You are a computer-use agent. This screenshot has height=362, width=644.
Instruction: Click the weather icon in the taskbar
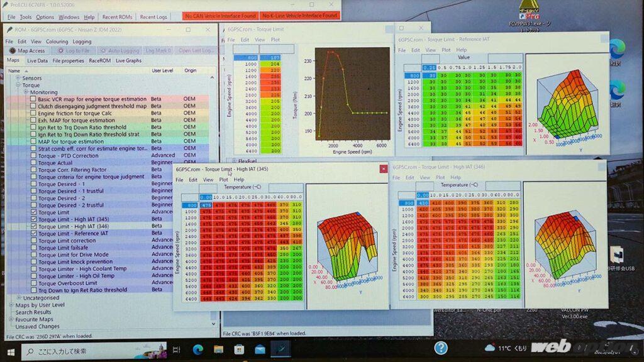491,348
